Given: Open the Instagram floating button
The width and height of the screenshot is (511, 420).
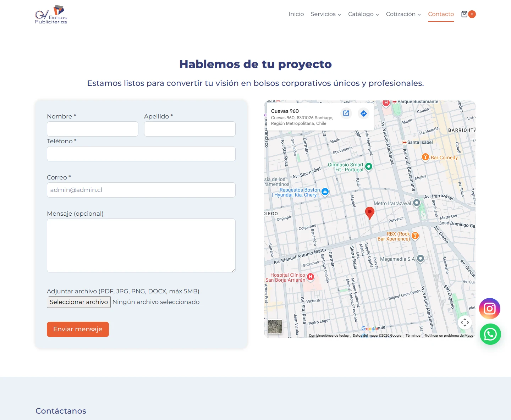Looking at the screenshot, I should click(x=490, y=309).
